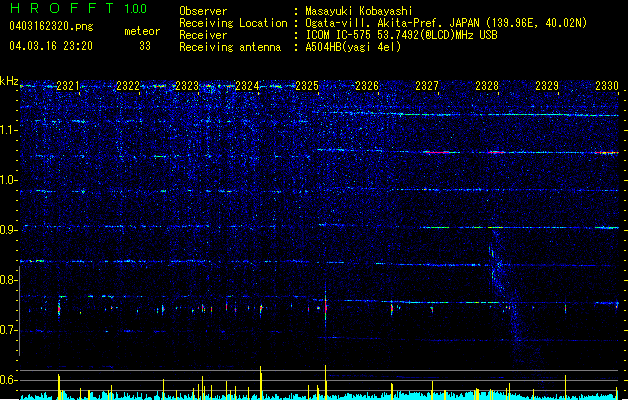629x400 pixels.
Task: Select the file name 0403162320.png
Action: click(51, 26)
